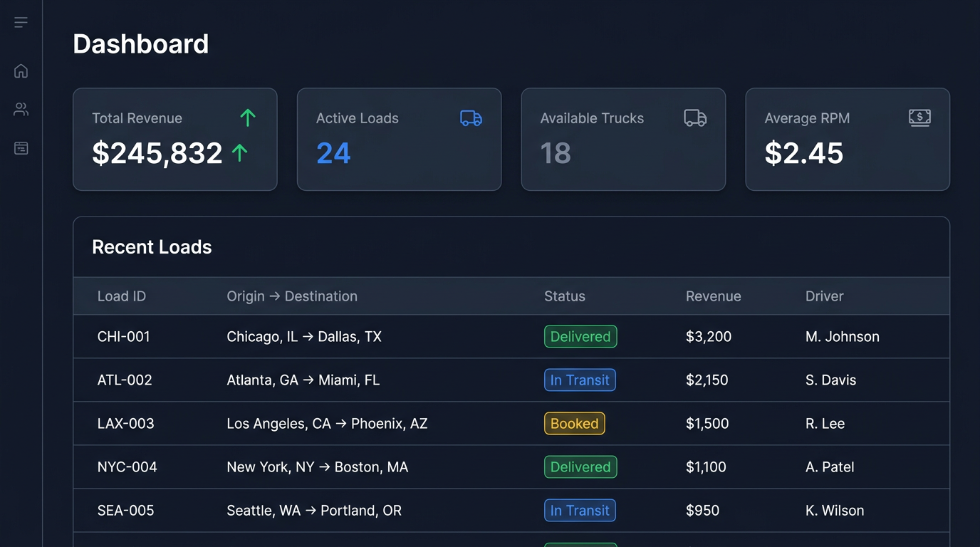Click route Chicago, IL → Dallas, TX

[x=304, y=337]
